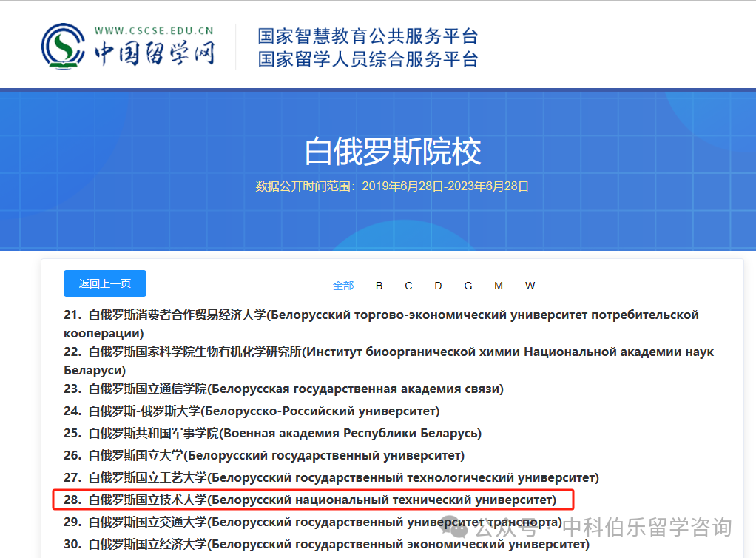Click the WWW.CSCSE.EDU.CN URL text
Image resolution: width=756 pixels, height=558 pixels.
click(155, 30)
